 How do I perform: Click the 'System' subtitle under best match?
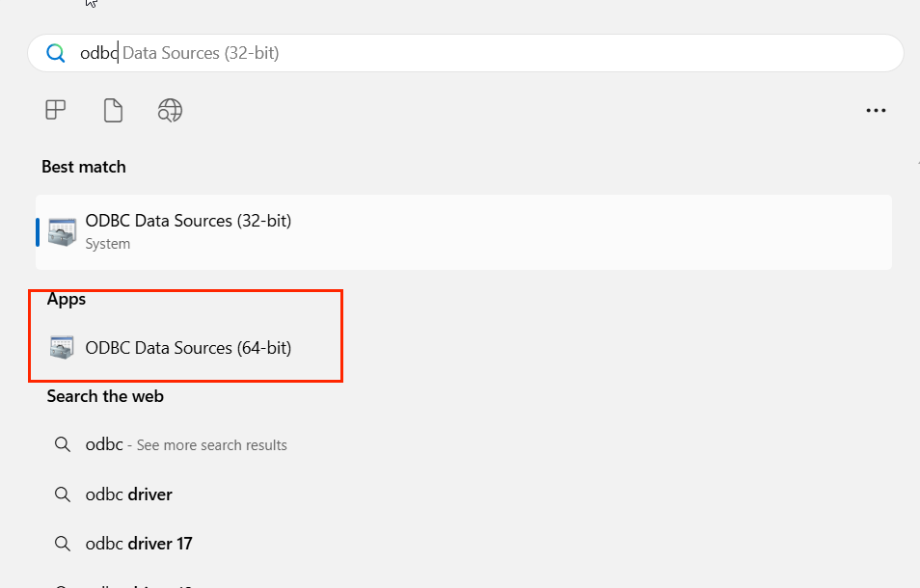107,244
